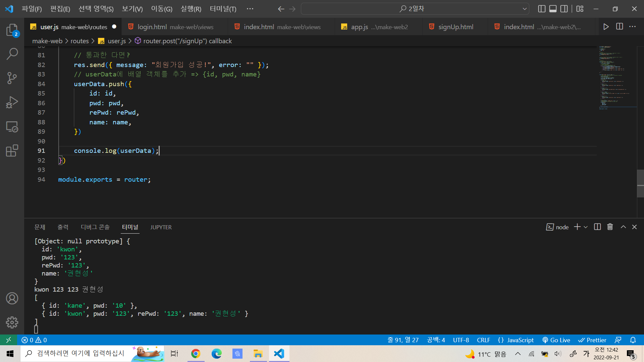The image size is (644, 362).
Task: Open the Explorer view in activity bar
Action: point(12,30)
